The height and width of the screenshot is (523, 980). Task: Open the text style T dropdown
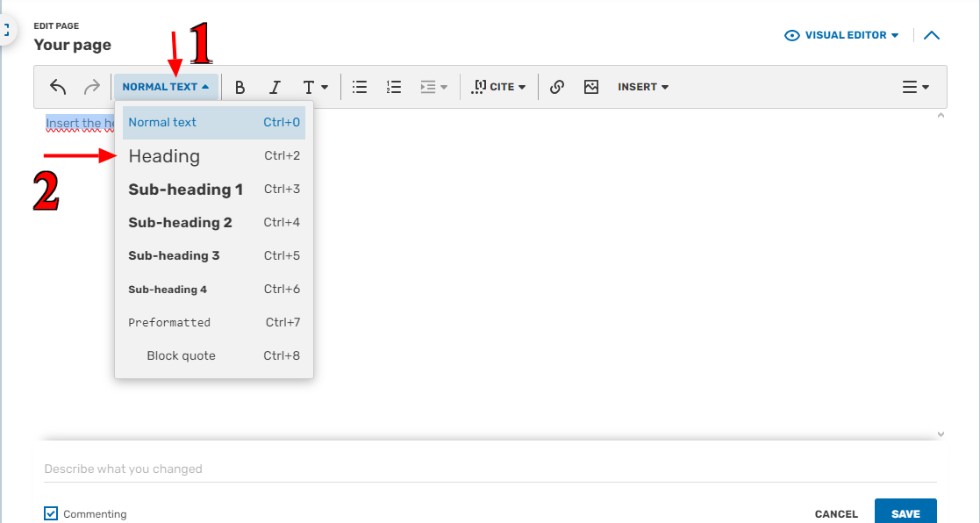tap(316, 87)
